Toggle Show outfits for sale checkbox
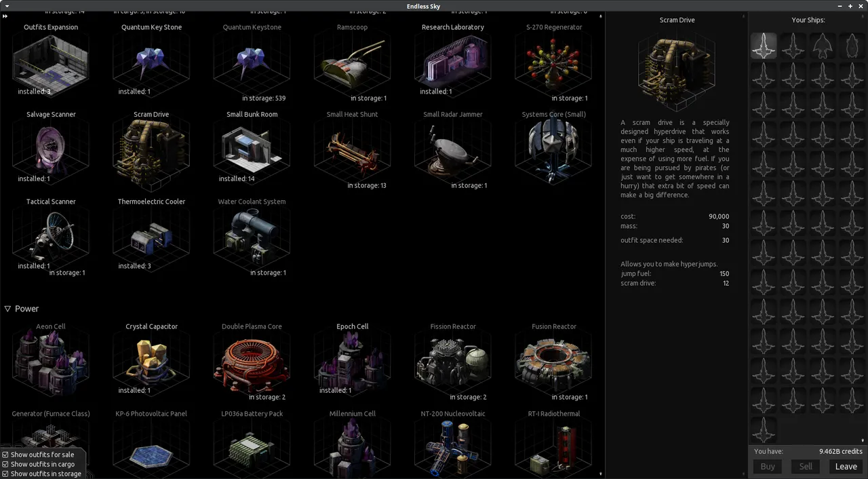This screenshot has width=868, height=479. [x=5, y=455]
